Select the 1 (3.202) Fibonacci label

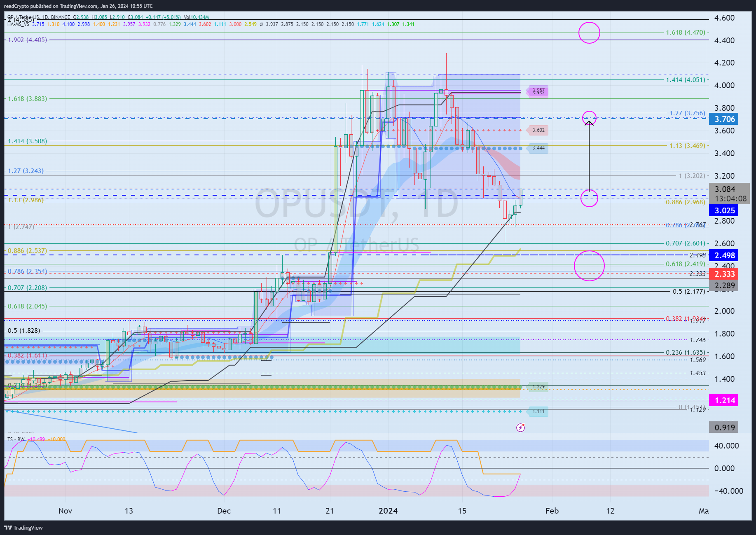692,176
